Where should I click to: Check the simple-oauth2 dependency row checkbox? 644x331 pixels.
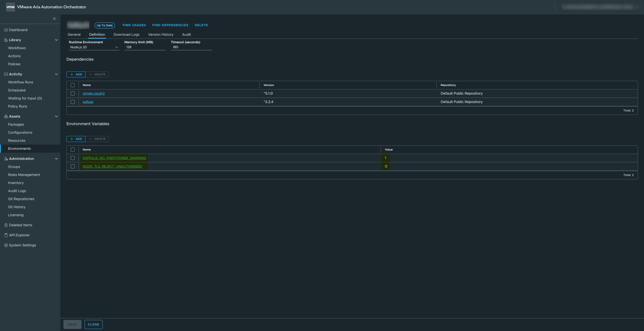(73, 93)
